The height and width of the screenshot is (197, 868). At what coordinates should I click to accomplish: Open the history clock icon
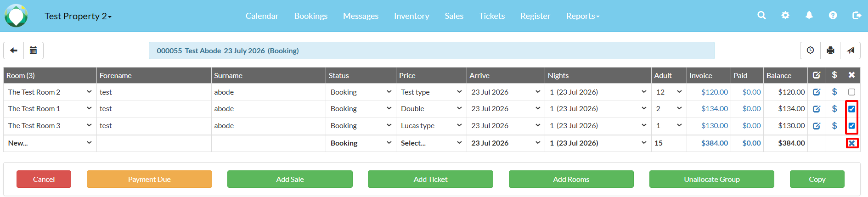pyautogui.click(x=811, y=51)
